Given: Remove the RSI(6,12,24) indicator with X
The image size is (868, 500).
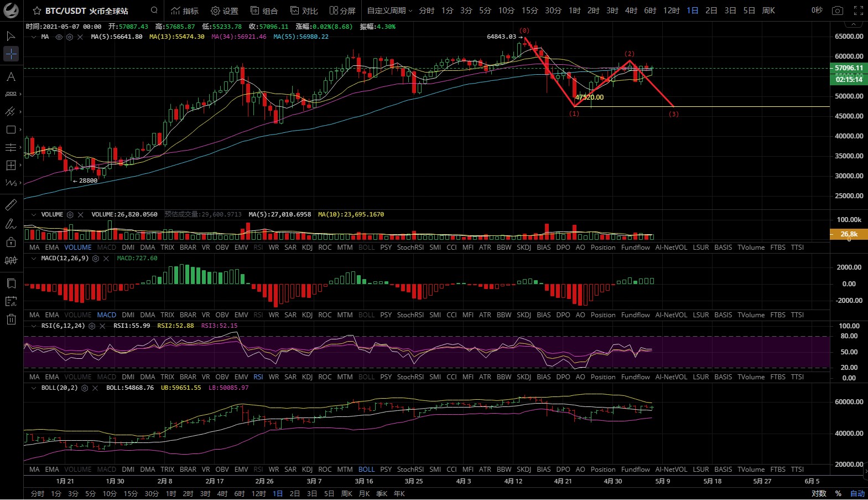Looking at the screenshot, I should point(102,326).
